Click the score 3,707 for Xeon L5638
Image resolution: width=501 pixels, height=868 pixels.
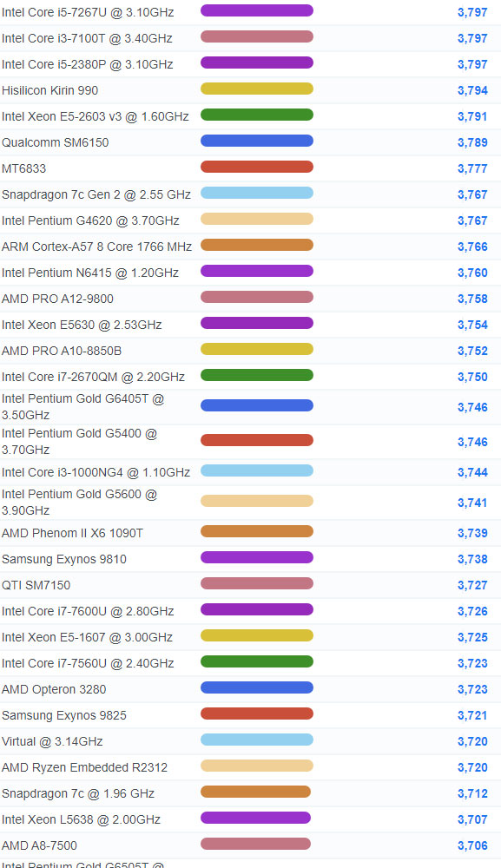point(472,819)
